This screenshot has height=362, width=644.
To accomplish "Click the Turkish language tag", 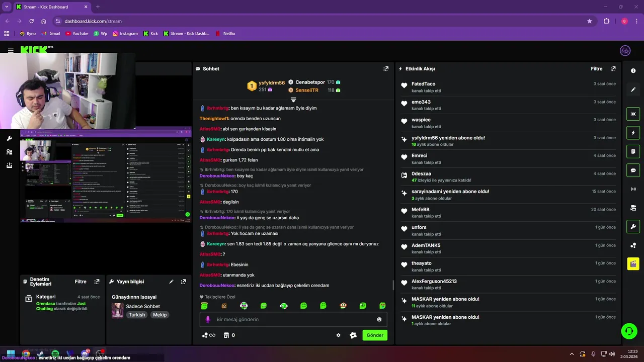I will (136, 315).
